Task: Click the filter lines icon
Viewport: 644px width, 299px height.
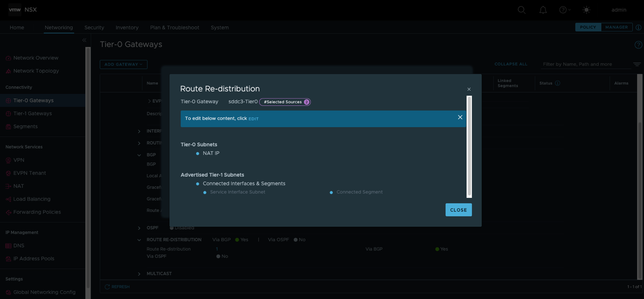Action: [x=637, y=64]
